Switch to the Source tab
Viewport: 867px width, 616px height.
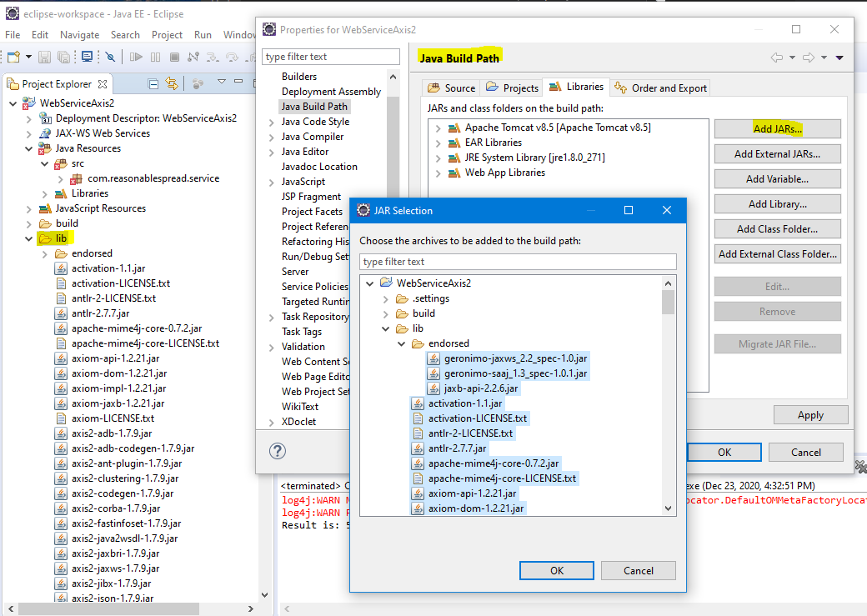pos(451,88)
